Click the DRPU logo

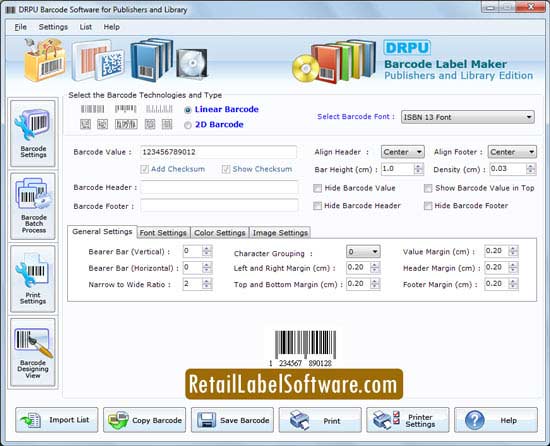click(x=407, y=48)
